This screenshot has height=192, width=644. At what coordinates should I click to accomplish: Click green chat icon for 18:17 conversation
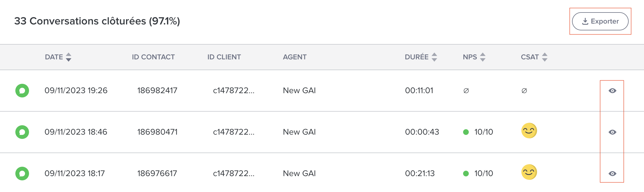point(22,174)
